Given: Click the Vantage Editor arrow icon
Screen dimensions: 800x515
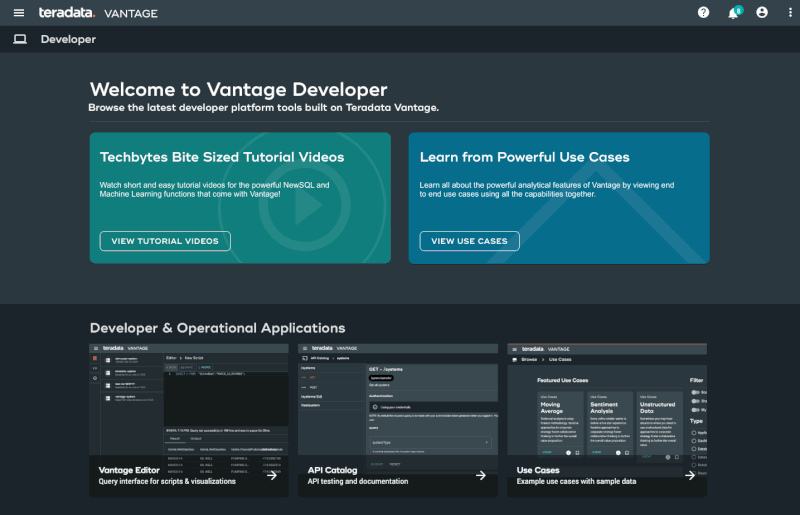Looking at the screenshot, I should [x=272, y=475].
